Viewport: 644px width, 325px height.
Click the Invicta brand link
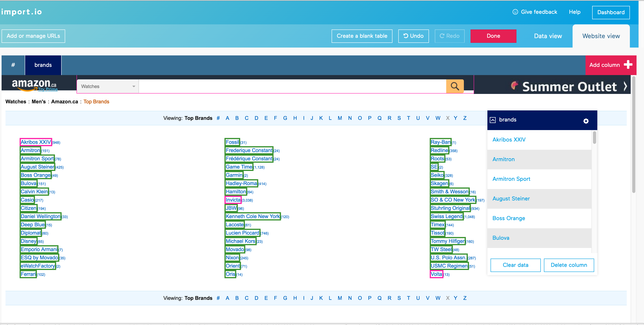[x=233, y=200]
